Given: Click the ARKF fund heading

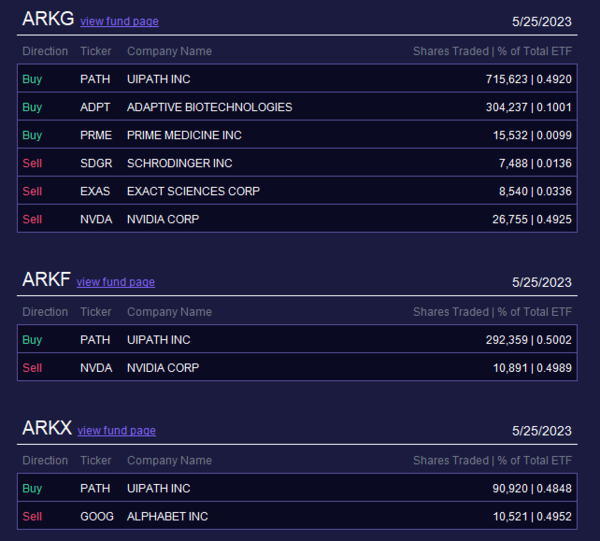Looking at the screenshot, I should coord(46,279).
